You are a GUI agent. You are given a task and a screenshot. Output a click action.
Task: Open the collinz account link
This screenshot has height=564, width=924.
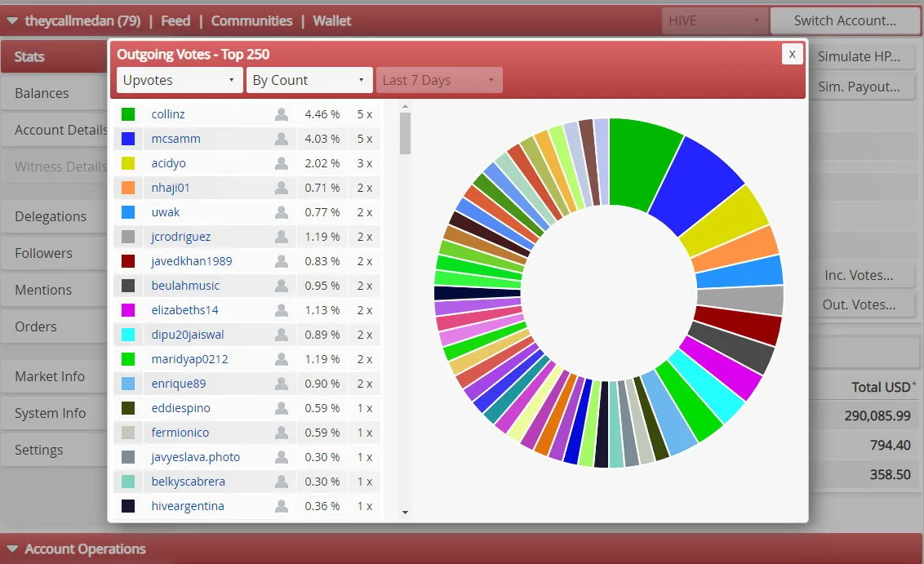coord(168,114)
